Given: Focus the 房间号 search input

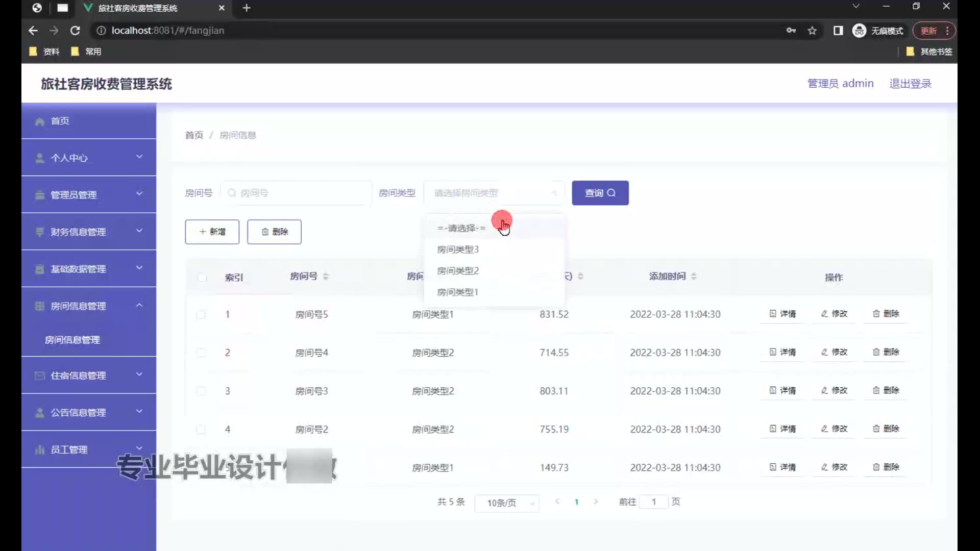Looking at the screenshot, I should pyautogui.click(x=297, y=193).
